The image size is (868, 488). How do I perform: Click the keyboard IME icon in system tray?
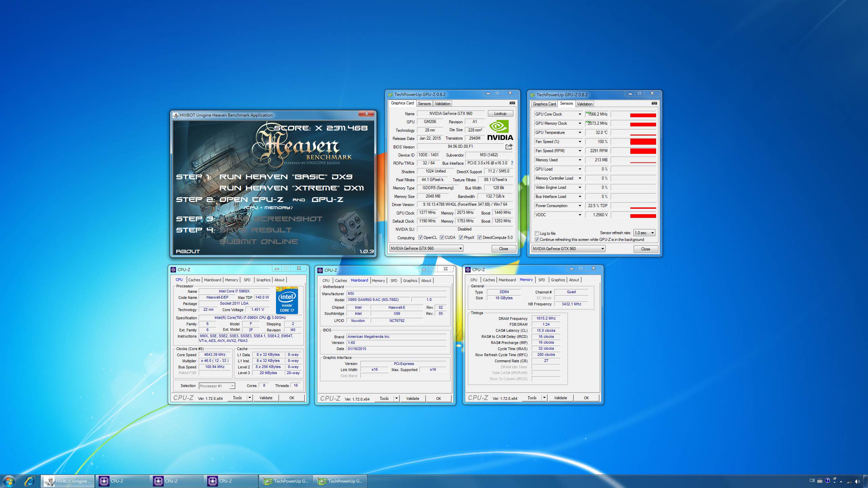click(x=820, y=481)
